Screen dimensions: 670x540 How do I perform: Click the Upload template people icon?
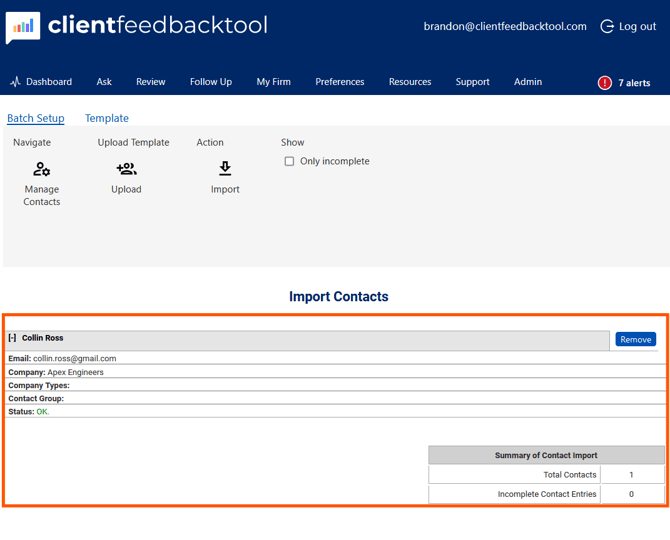[x=126, y=169]
